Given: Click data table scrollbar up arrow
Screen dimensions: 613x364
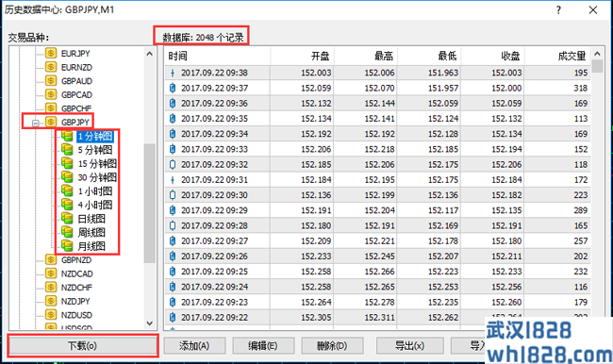Looking at the screenshot, I should pos(597,54).
